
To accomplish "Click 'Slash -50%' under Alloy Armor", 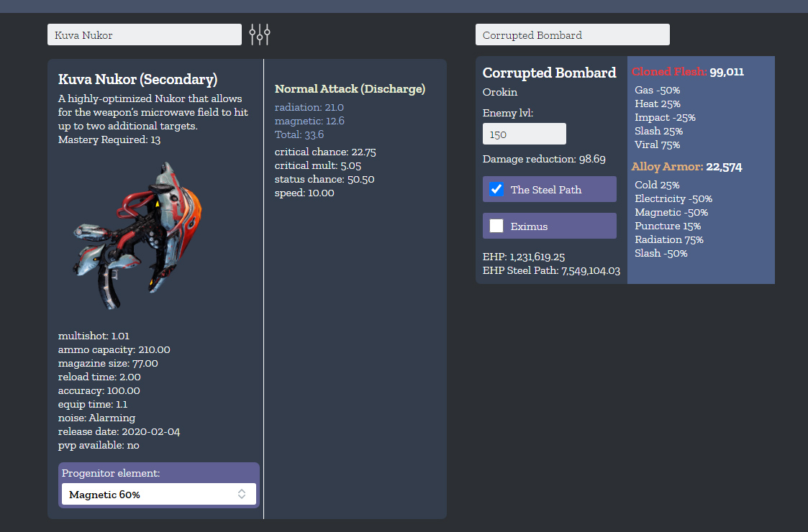I will coord(661,253).
